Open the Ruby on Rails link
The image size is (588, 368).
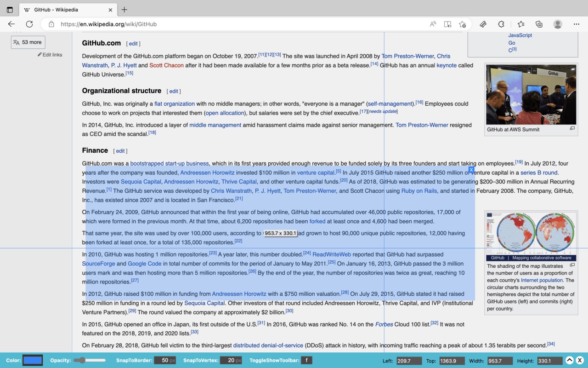coord(419,191)
